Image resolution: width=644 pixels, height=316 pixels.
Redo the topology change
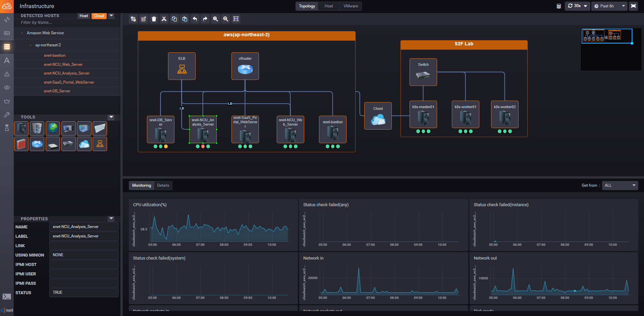[x=205, y=19]
